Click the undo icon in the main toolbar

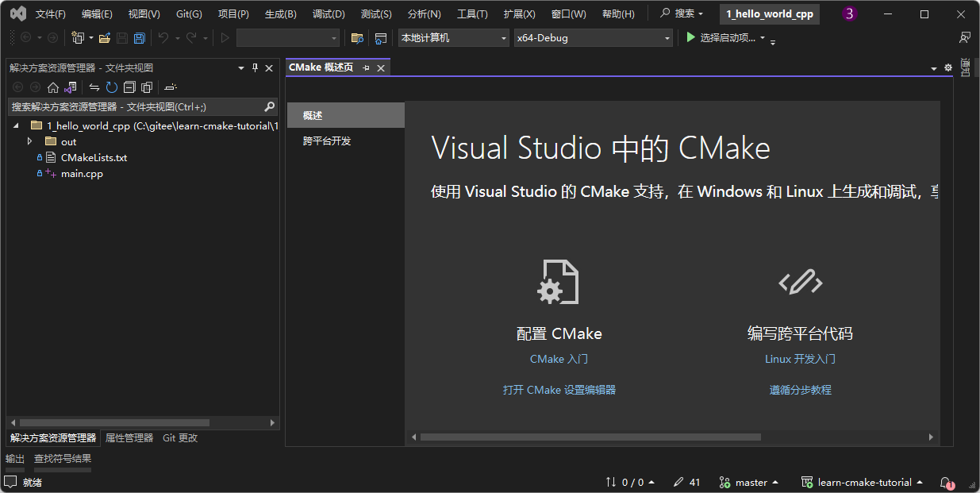click(163, 37)
